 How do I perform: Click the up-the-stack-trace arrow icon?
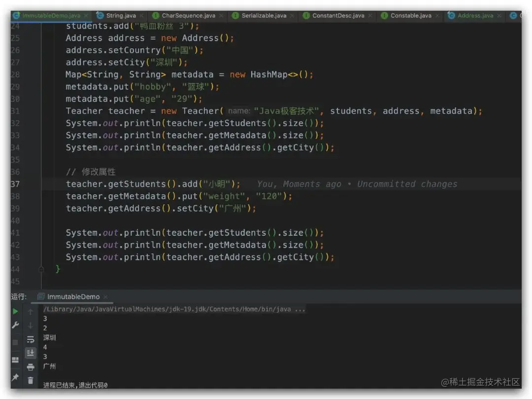[31, 311]
